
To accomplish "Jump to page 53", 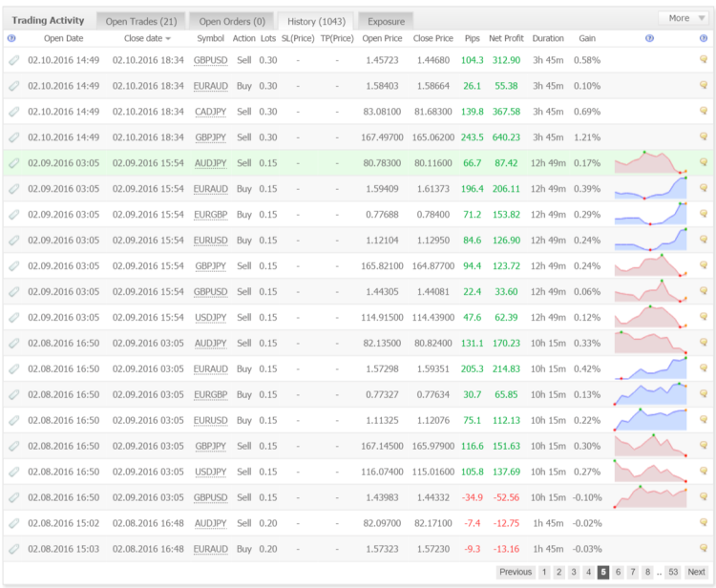I will pyautogui.click(x=673, y=572).
